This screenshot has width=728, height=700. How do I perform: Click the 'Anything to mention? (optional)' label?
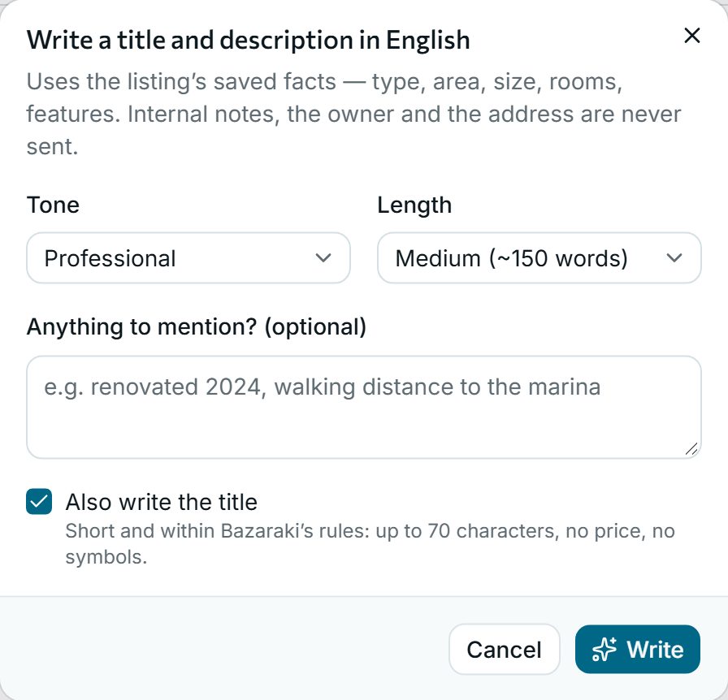coord(197,326)
